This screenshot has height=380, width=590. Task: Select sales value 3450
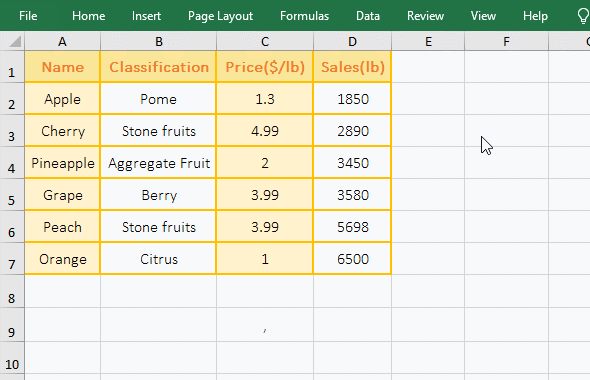pyautogui.click(x=352, y=163)
